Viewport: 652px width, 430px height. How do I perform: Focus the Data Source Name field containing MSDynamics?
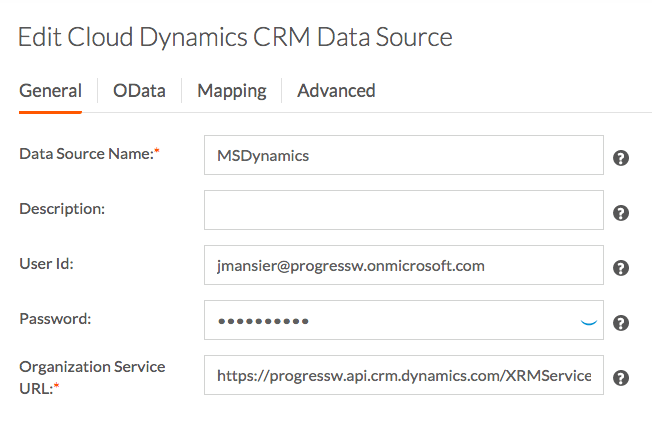click(403, 156)
